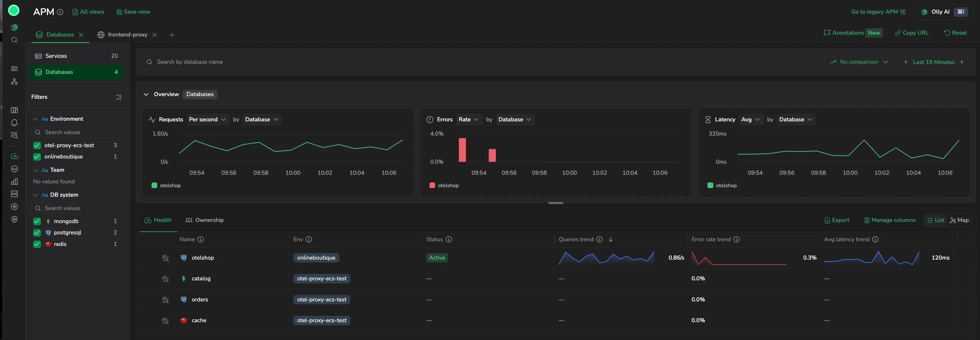The width and height of the screenshot is (980, 340).
Task: Collapse the Environment filter section
Action: (35, 119)
